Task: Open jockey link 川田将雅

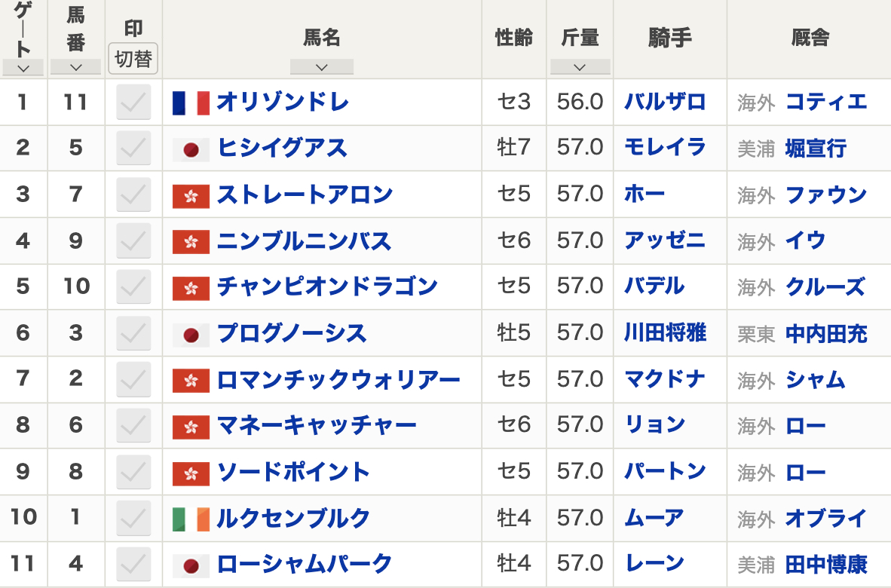Action: 666,333
